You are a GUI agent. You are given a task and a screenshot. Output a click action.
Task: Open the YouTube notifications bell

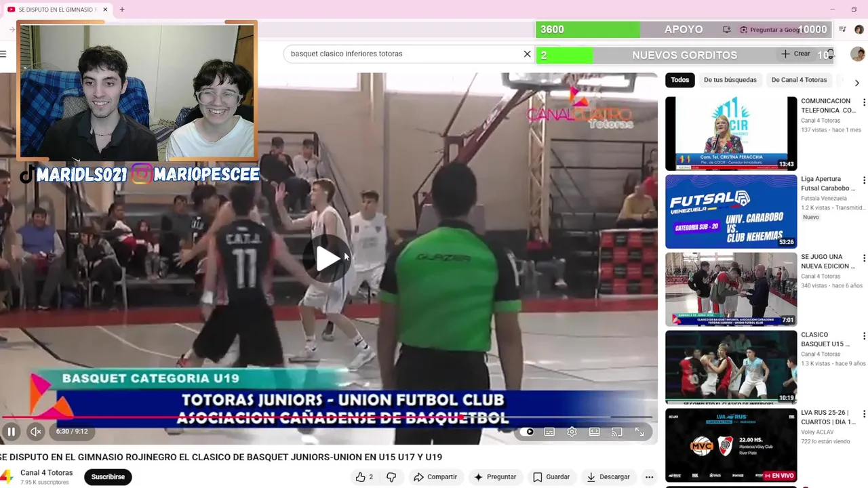point(829,54)
